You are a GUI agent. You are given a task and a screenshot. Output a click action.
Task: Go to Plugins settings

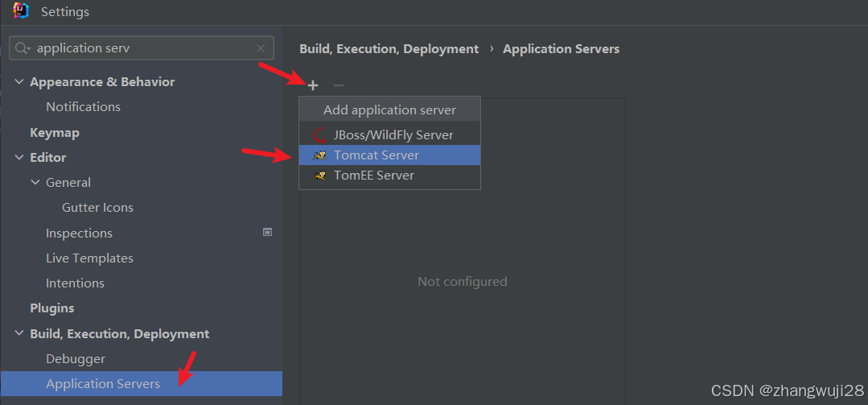[52, 308]
